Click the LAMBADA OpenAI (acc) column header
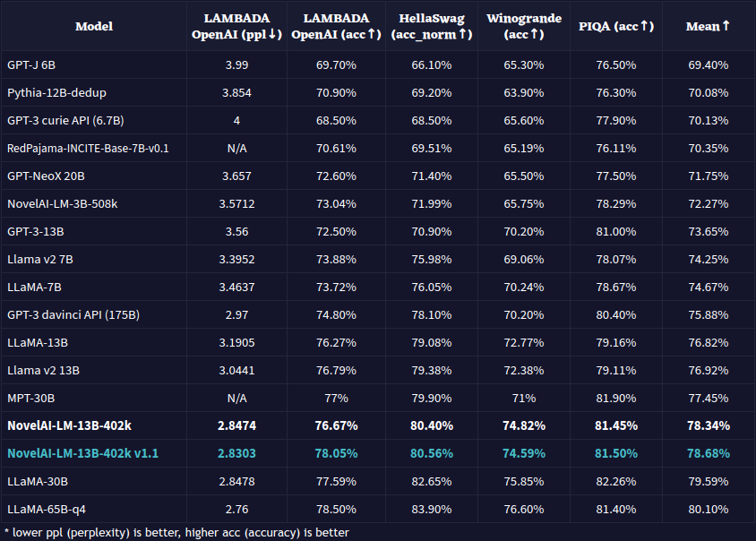Screen dimensions: 756x541 coord(336,26)
